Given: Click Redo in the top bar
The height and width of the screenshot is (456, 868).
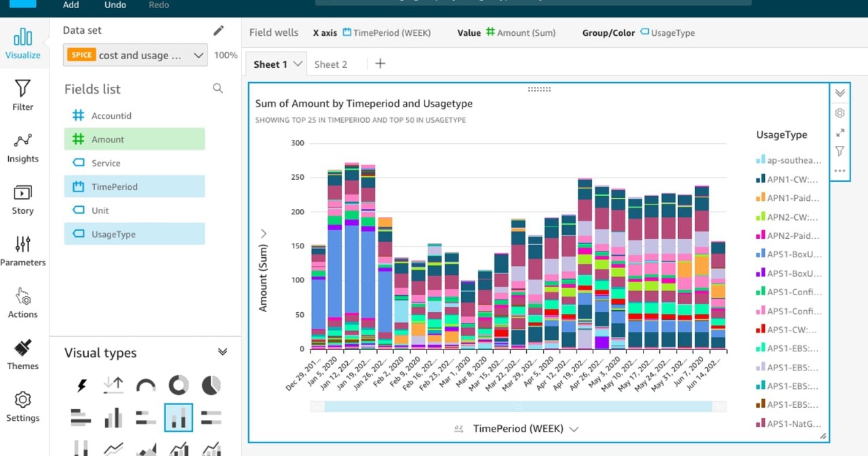Looking at the screenshot, I should coord(159,5).
